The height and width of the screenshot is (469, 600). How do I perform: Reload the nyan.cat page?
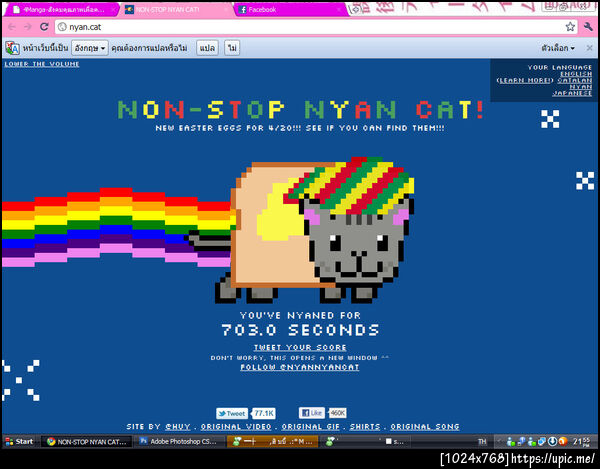tap(44, 27)
